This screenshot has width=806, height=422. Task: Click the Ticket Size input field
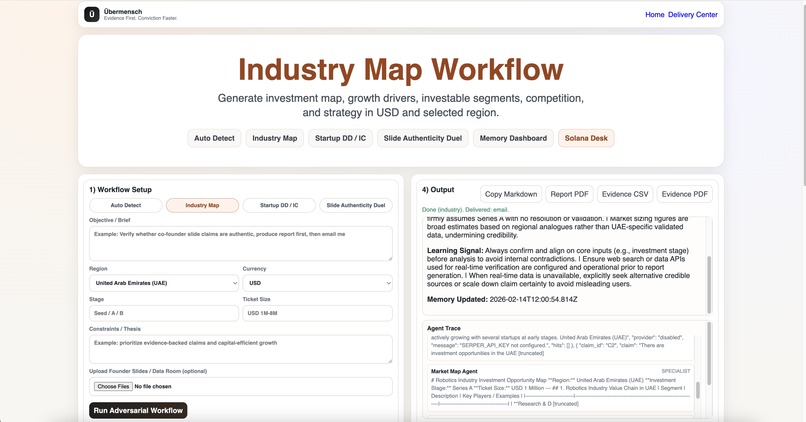(x=318, y=313)
